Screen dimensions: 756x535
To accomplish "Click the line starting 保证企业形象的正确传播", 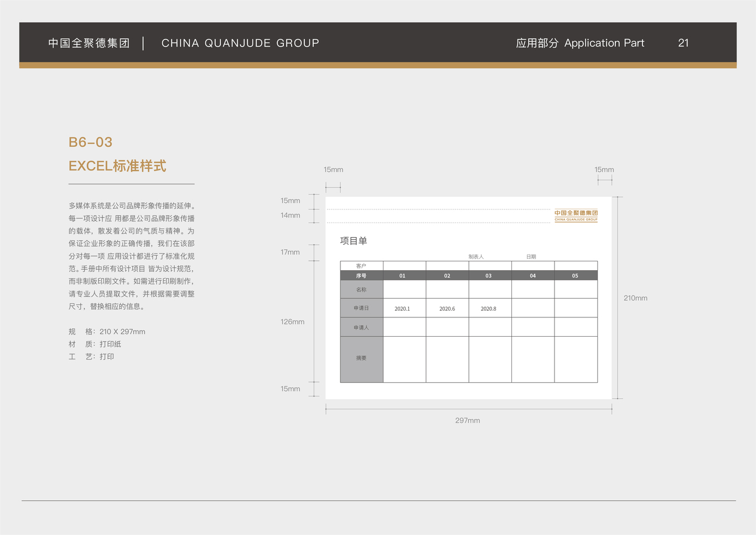I will click(x=132, y=244).
